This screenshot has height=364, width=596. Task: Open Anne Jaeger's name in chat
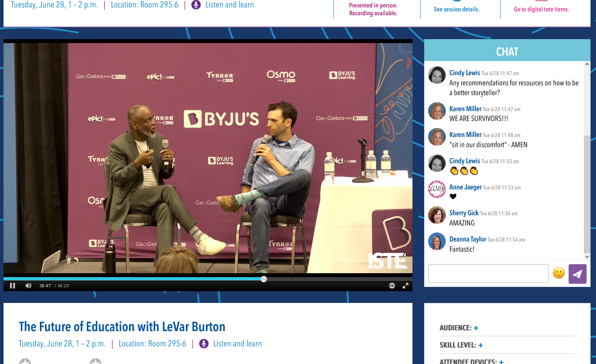(466, 187)
